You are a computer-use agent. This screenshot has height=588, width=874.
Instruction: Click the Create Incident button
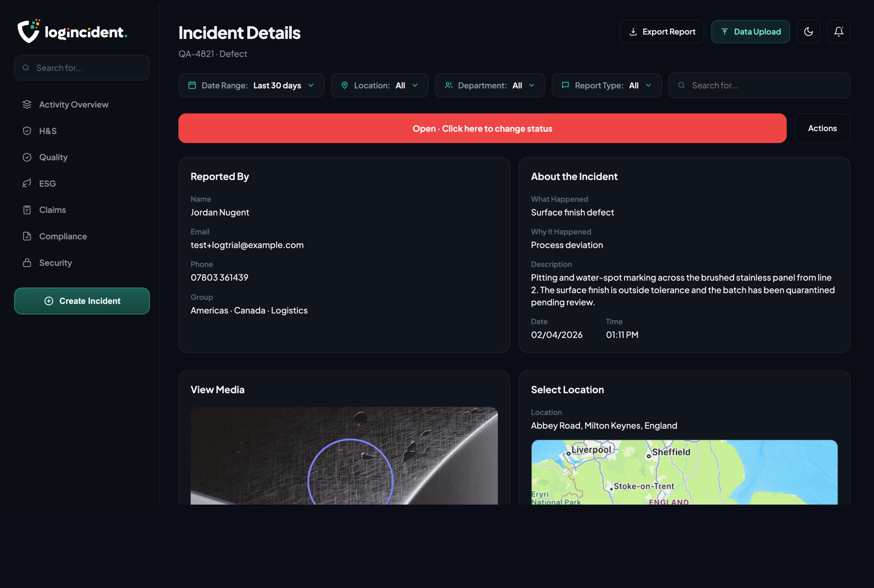coord(82,301)
